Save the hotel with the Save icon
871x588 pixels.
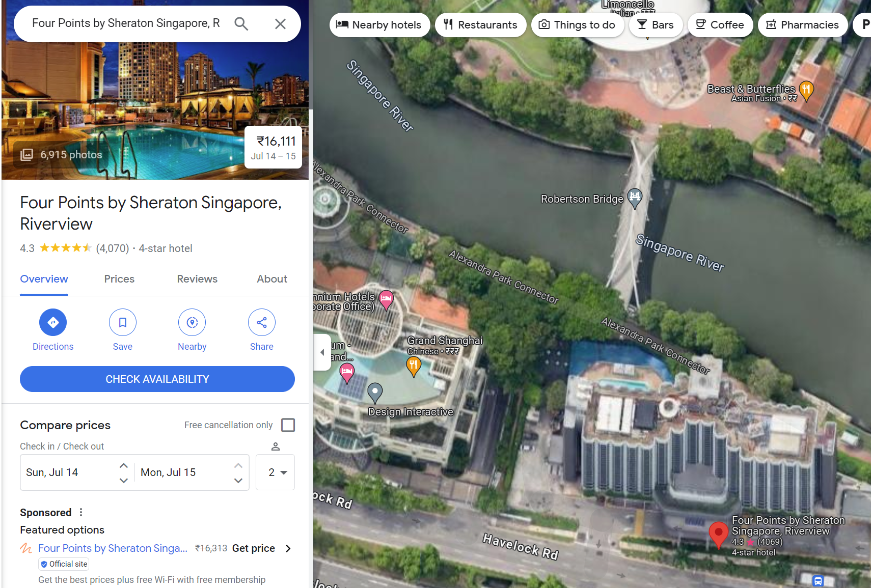click(x=122, y=322)
